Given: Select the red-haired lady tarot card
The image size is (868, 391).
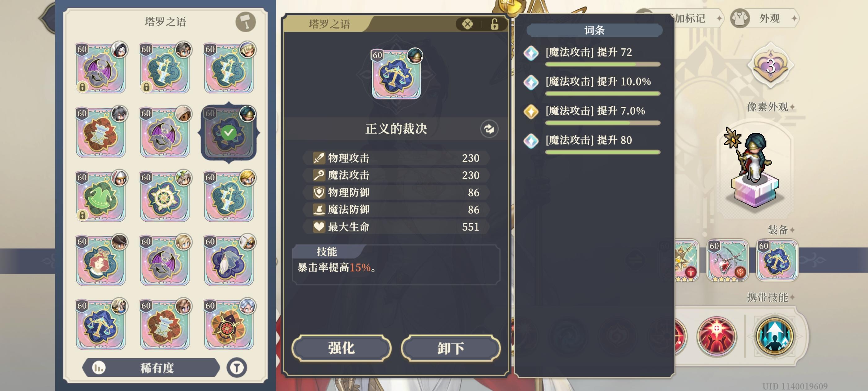Looking at the screenshot, I should tap(100, 260).
